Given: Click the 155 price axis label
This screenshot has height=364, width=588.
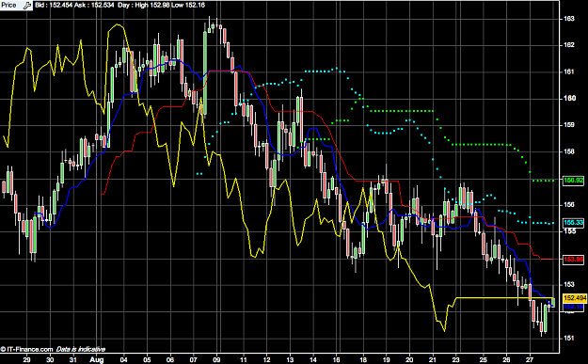Looking at the screenshot, I should [568, 231].
